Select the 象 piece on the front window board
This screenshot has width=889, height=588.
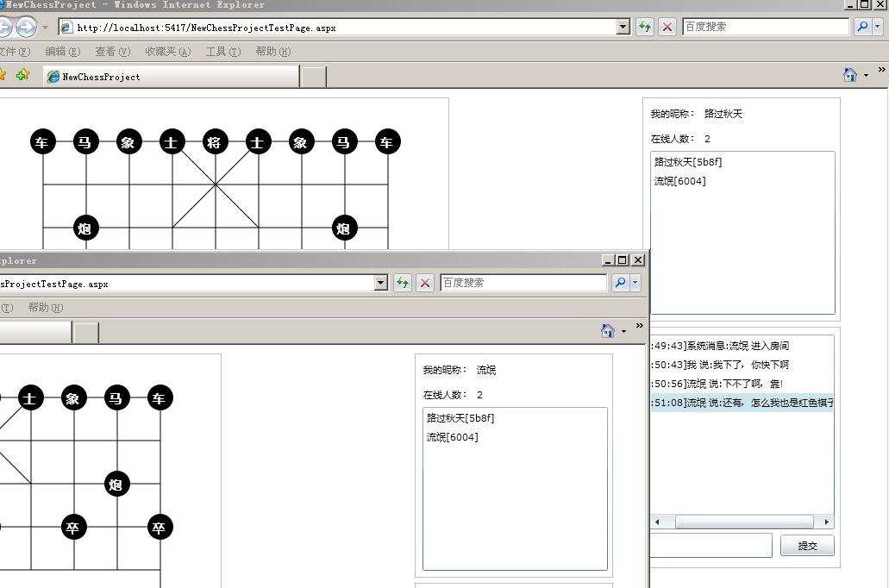(x=73, y=398)
